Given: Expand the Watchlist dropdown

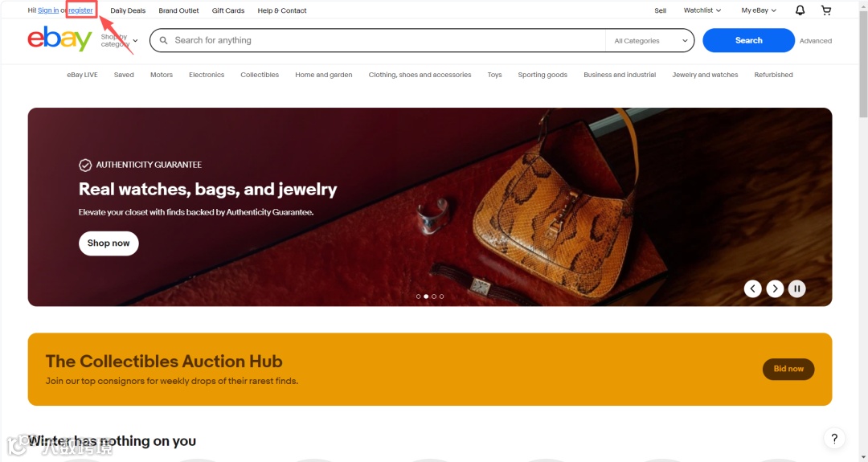Looking at the screenshot, I should tap(702, 10).
